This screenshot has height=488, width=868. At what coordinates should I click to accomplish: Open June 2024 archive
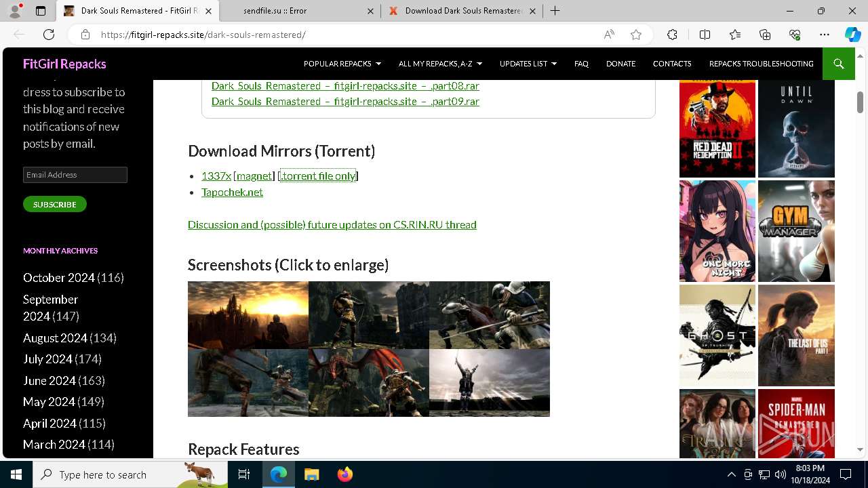point(50,381)
